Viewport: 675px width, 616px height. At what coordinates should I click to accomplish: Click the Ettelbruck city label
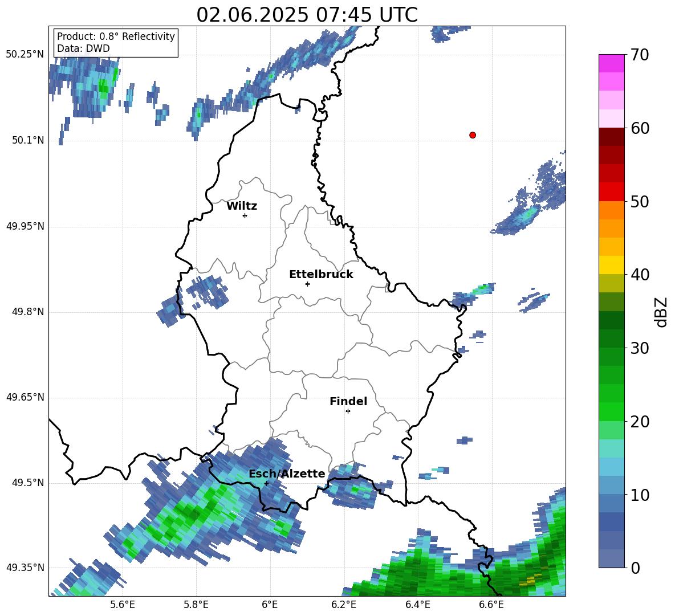(321, 275)
